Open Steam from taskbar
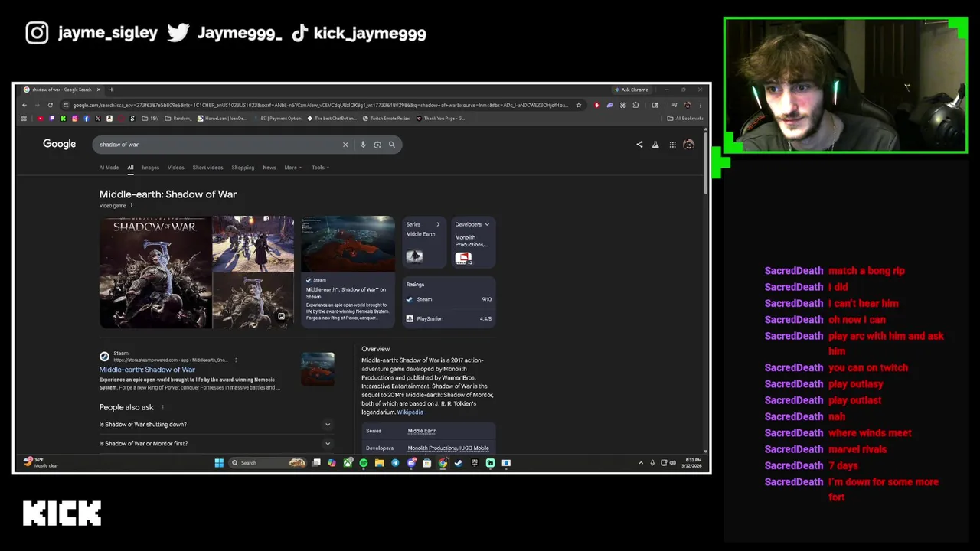The image size is (980, 551). click(459, 463)
